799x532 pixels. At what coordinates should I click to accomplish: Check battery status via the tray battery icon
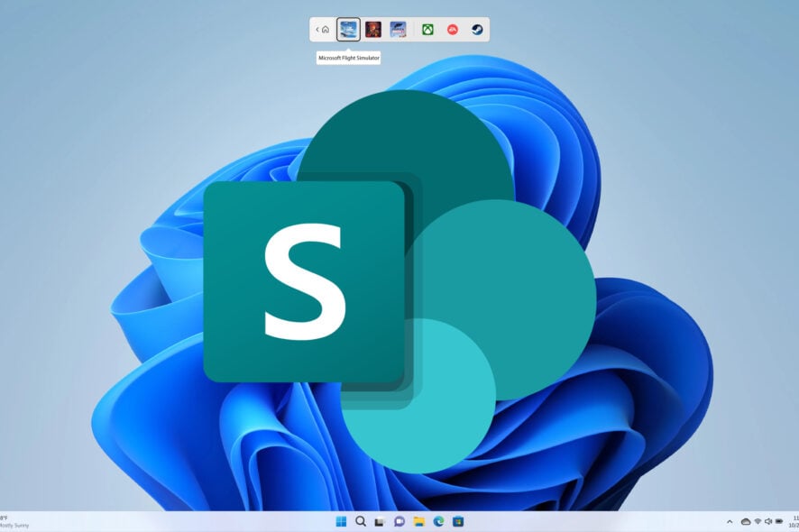pyautogui.click(x=779, y=520)
